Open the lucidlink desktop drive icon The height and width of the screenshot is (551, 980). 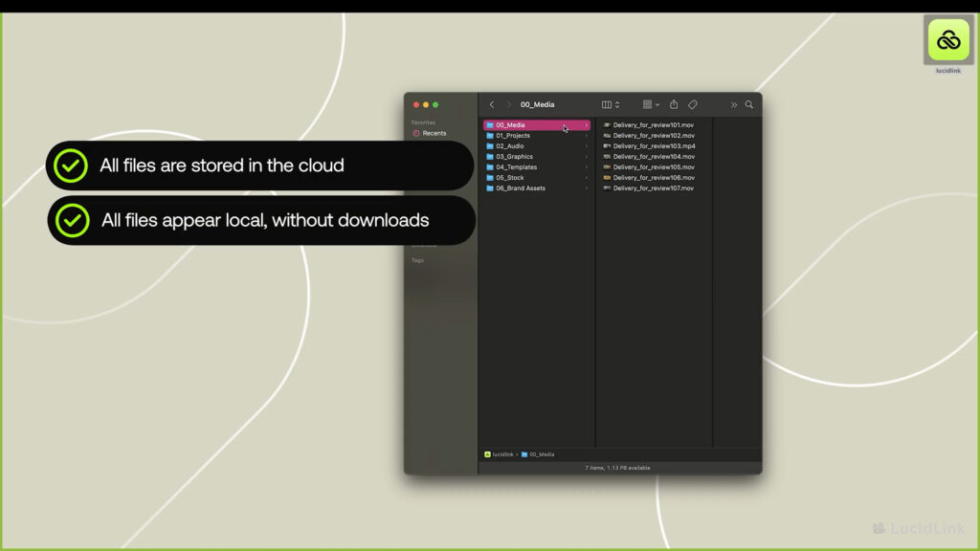tap(947, 40)
